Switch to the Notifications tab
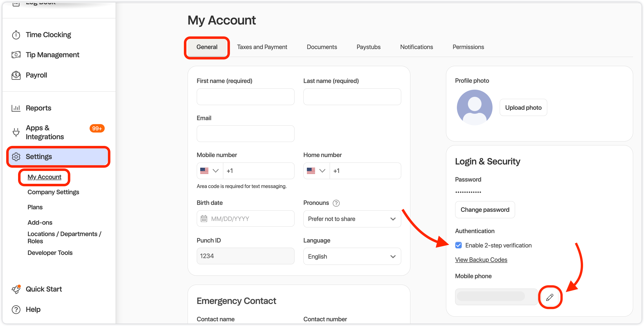Screen dimensions: 644x326 [417, 47]
